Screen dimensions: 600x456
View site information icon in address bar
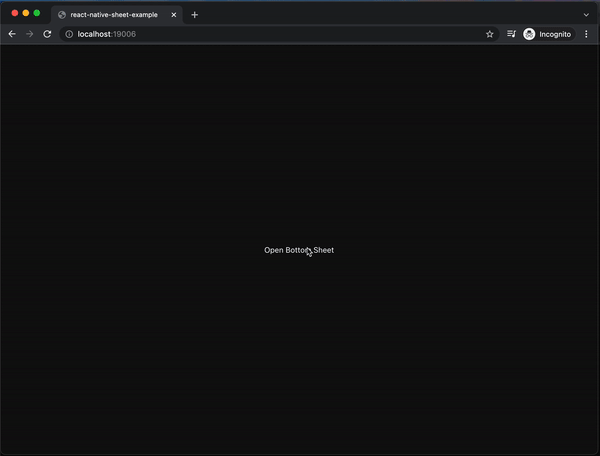pos(69,34)
